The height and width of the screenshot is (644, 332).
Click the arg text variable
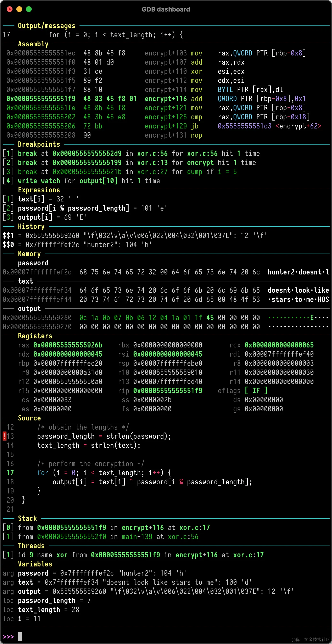tap(127, 582)
